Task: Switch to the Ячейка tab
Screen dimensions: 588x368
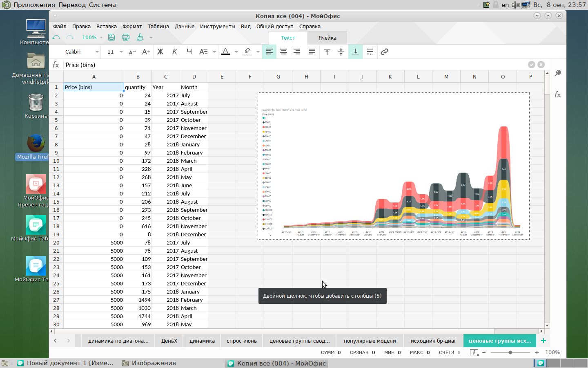Action: (327, 38)
